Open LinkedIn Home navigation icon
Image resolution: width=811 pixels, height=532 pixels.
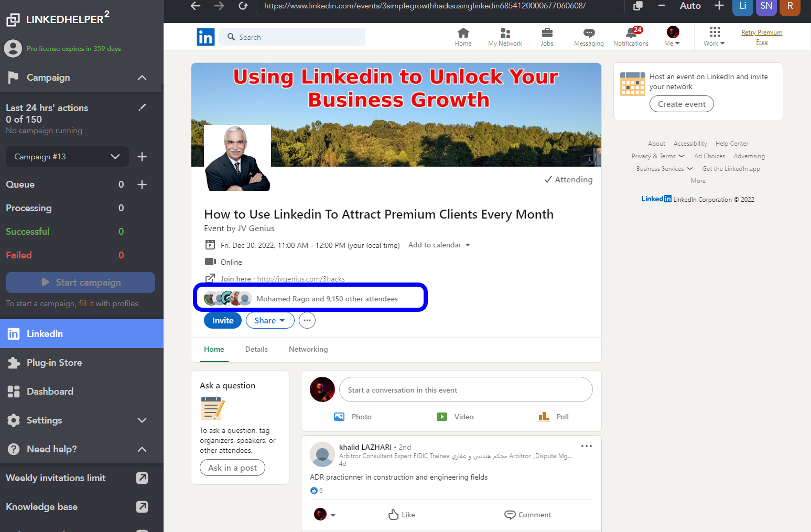(463, 37)
